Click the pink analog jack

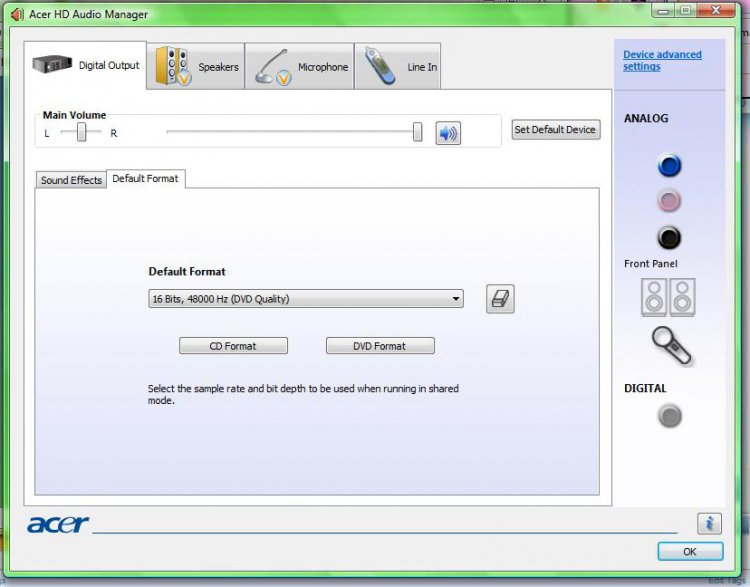pyautogui.click(x=669, y=201)
